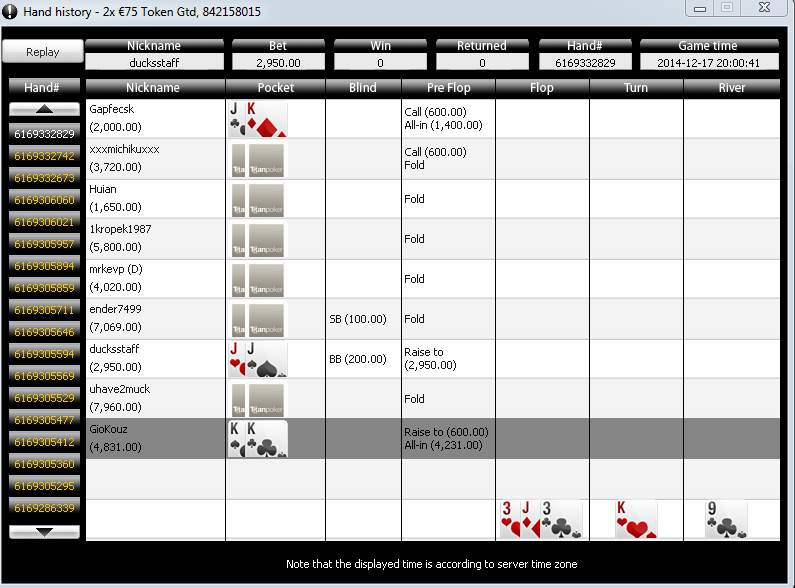Choose hand 6169286339
Viewport: 795px width, 588px height.
[x=44, y=508]
